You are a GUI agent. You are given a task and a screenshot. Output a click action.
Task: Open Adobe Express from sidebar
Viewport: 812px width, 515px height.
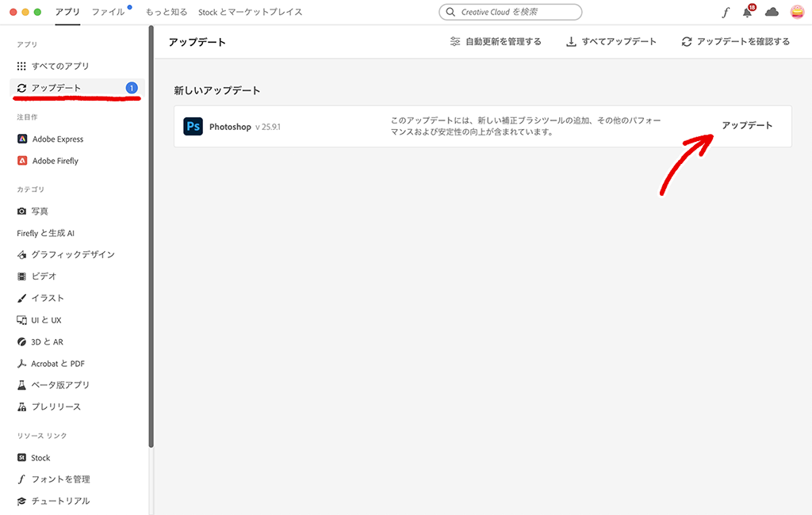click(57, 139)
